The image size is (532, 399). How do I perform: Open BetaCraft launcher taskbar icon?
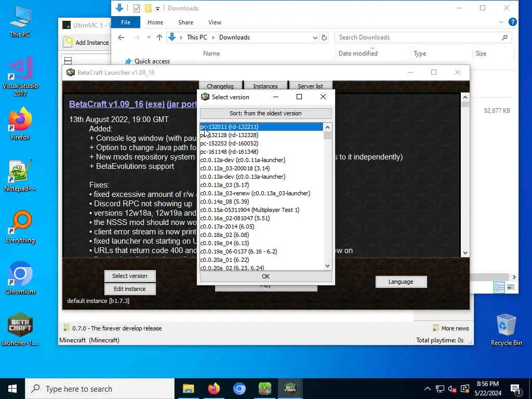(290, 389)
